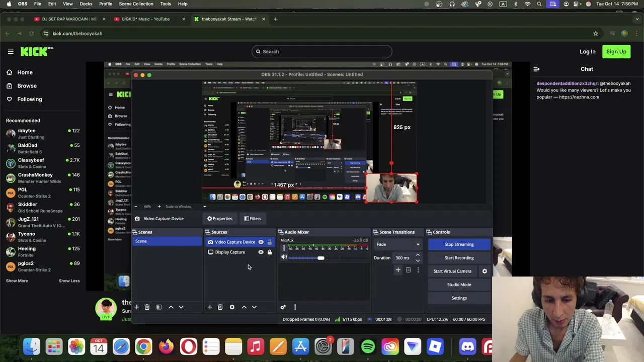Enable Studio Mode

point(459,285)
